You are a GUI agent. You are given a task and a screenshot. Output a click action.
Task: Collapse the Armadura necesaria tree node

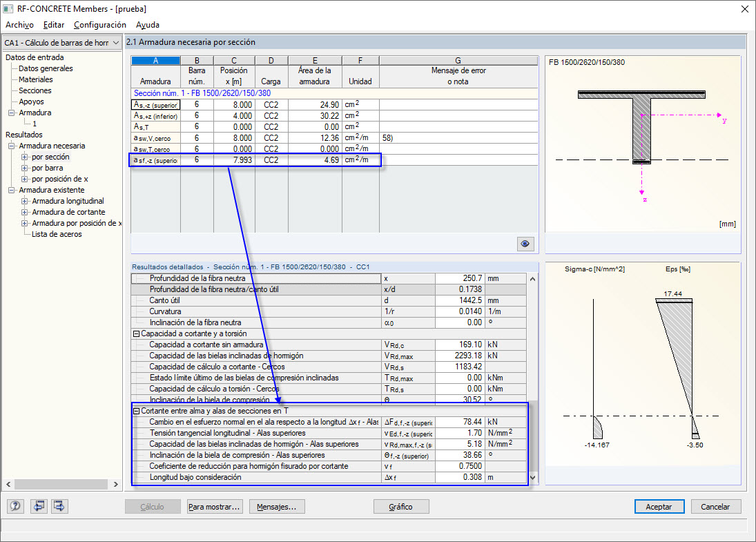(12, 146)
